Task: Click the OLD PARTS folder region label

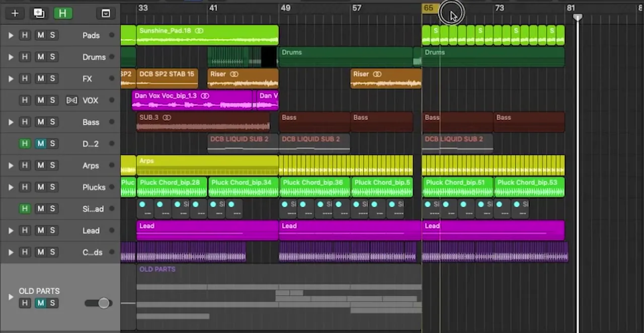Action: tap(157, 269)
